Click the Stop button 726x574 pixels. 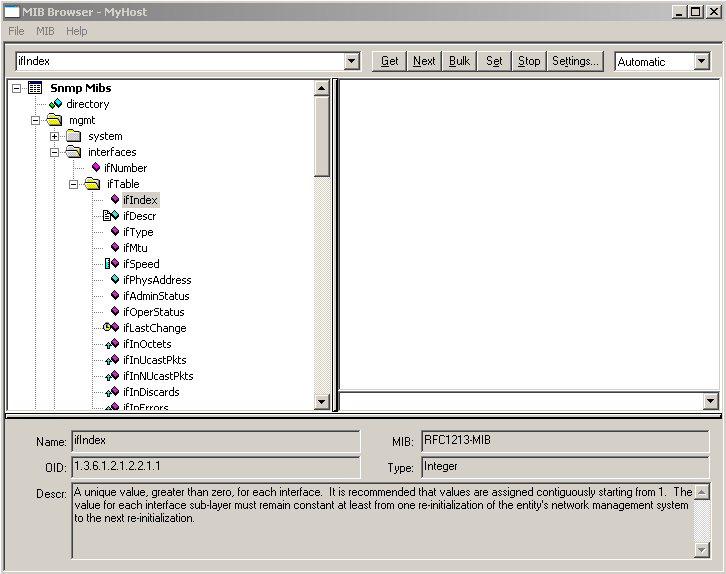point(529,61)
